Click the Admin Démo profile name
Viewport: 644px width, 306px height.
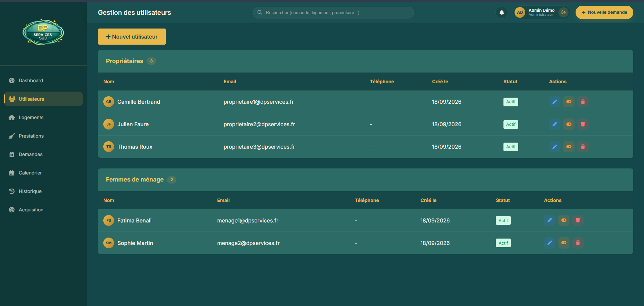click(x=541, y=10)
